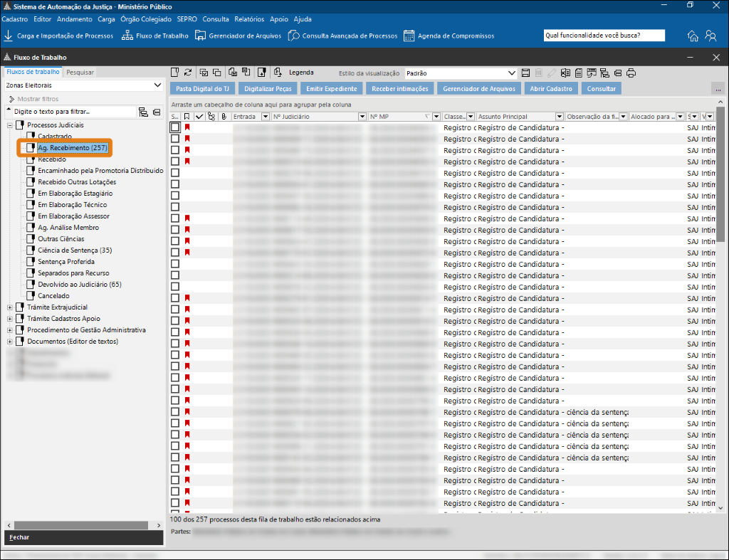The width and height of the screenshot is (729, 560).
Task: Expand Mostrar filtros
Action: [33, 99]
